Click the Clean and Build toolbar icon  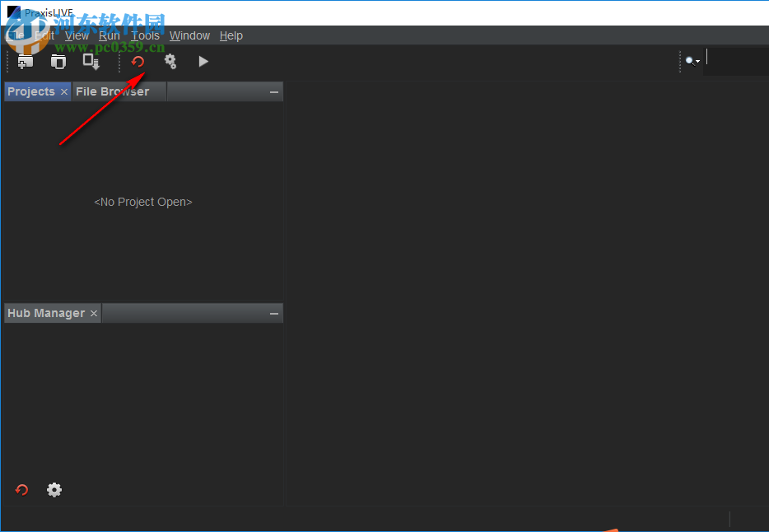point(91,61)
